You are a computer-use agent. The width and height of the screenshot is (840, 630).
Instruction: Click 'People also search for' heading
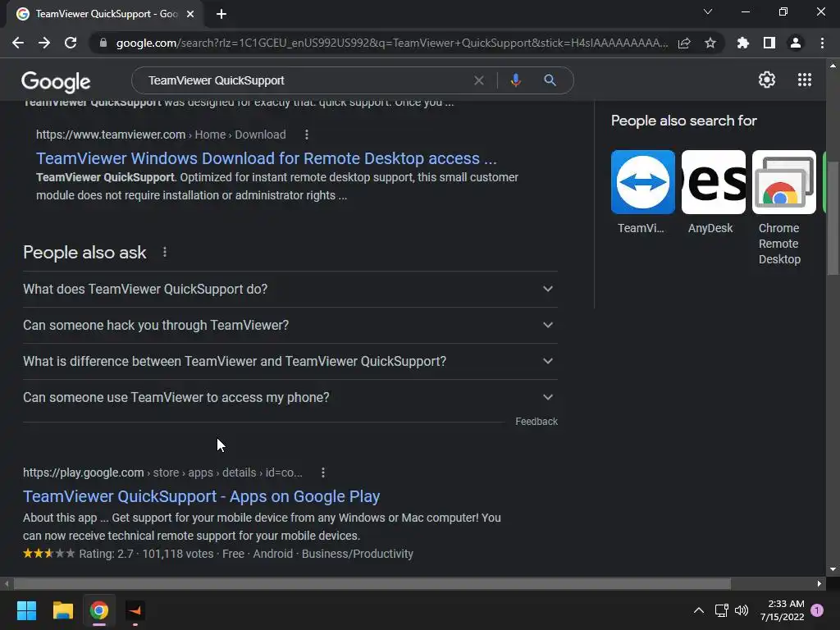tap(683, 121)
